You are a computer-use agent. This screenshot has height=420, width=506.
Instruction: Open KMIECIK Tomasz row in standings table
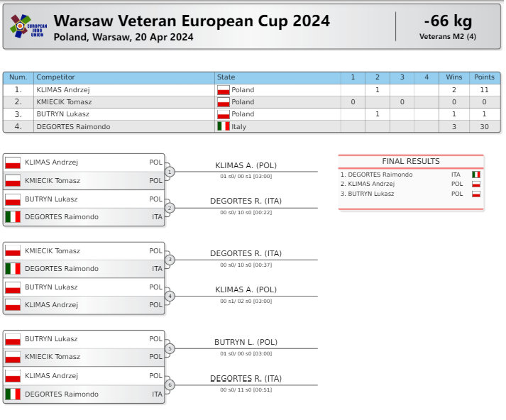252,102
